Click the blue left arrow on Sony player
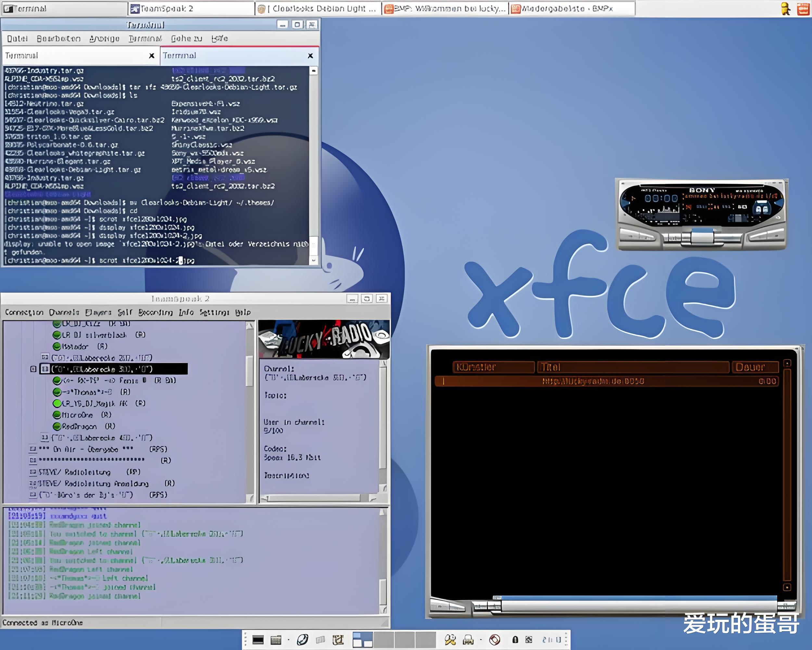The height and width of the screenshot is (650, 812). click(x=626, y=203)
